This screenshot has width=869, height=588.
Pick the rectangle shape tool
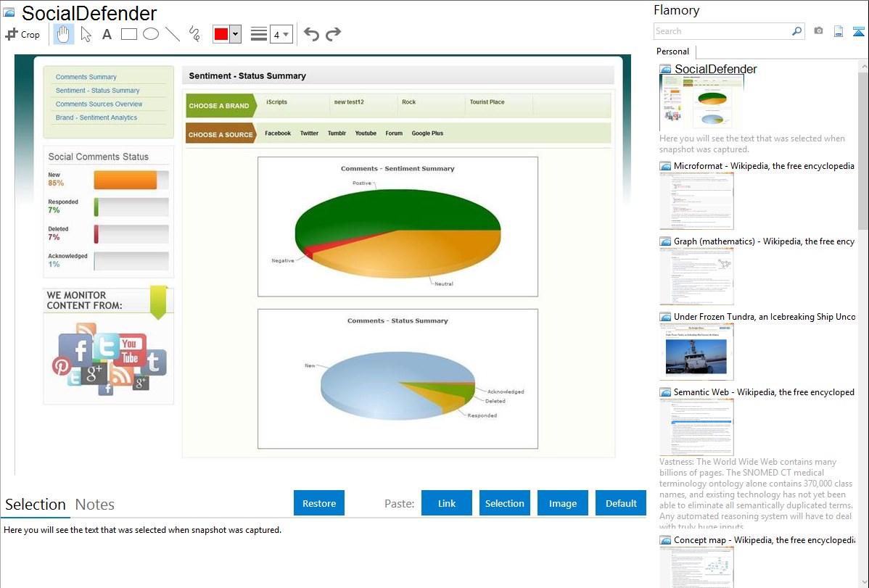coord(129,34)
